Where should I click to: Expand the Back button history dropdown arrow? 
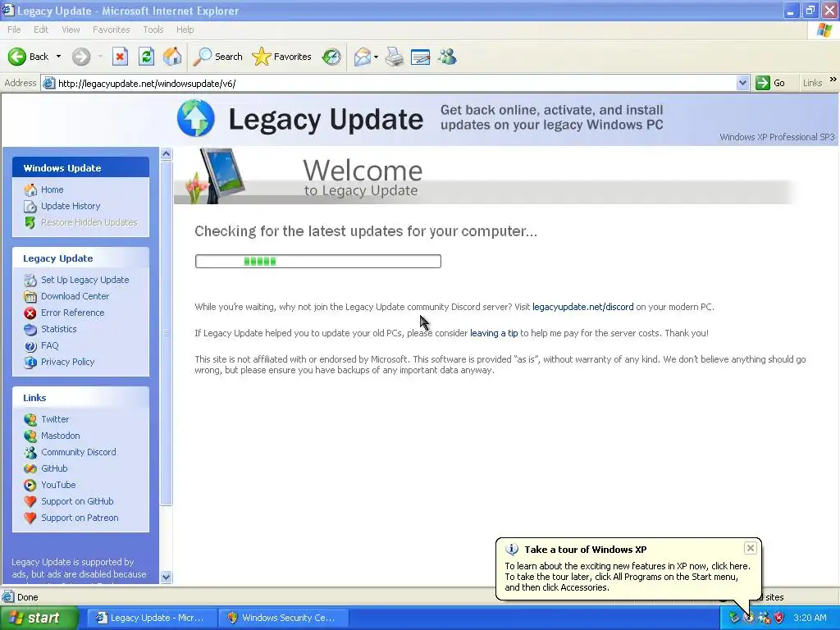coord(58,57)
